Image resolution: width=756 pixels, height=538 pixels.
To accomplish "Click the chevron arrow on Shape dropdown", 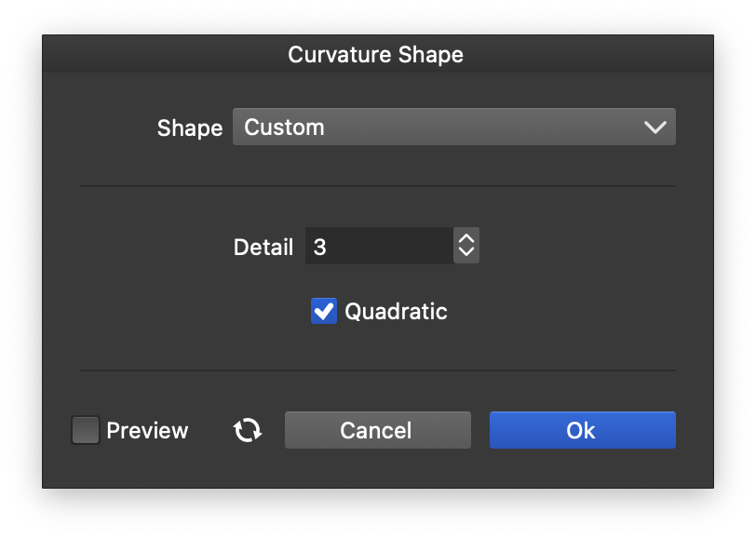I will 655,128.
